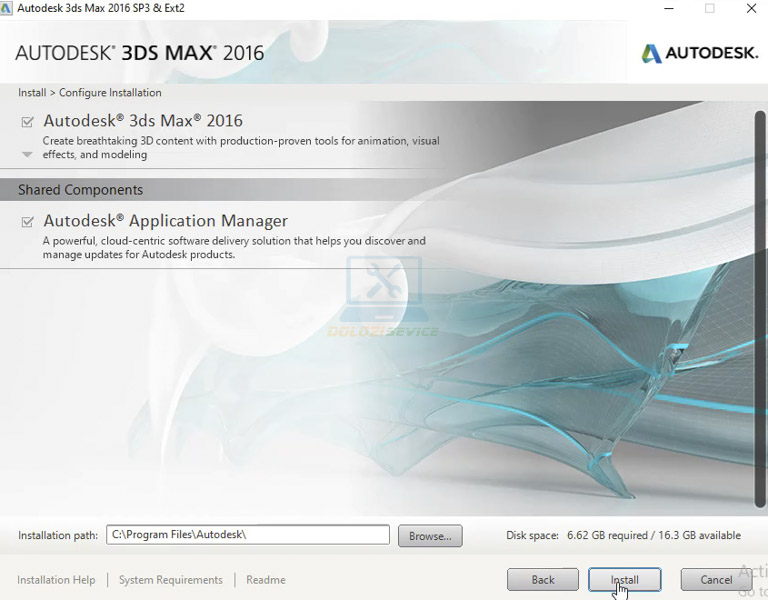Click the Autodesk 3DS MAX 2016 header title

tap(140, 53)
